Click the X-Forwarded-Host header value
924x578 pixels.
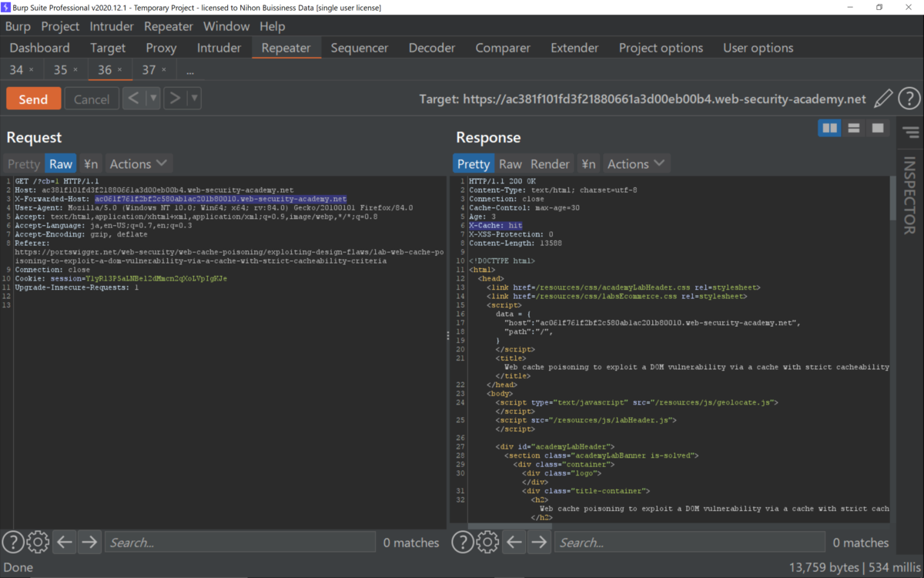pyautogui.click(x=221, y=199)
